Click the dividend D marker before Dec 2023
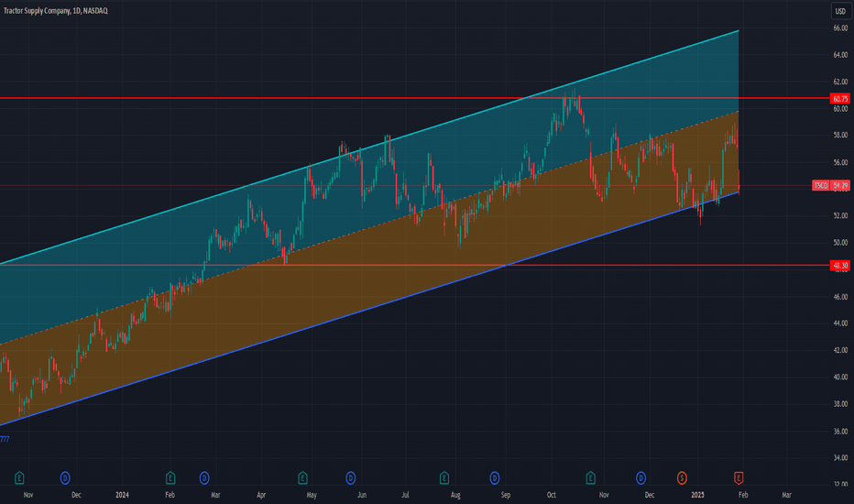The image size is (854, 504). click(65, 478)
